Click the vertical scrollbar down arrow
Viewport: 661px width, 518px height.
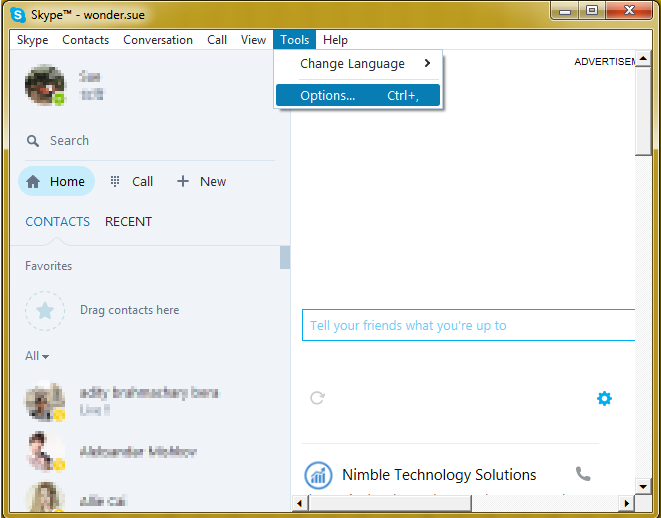[643, 486]
